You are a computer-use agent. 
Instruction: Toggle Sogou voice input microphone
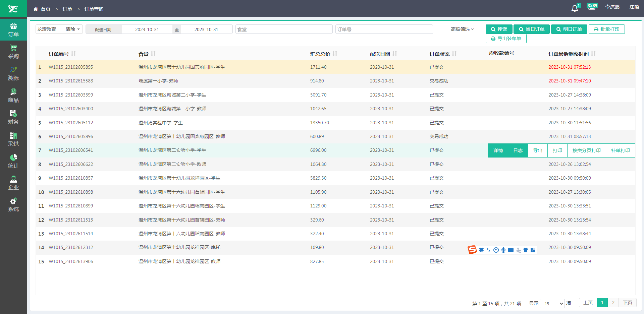503,250
